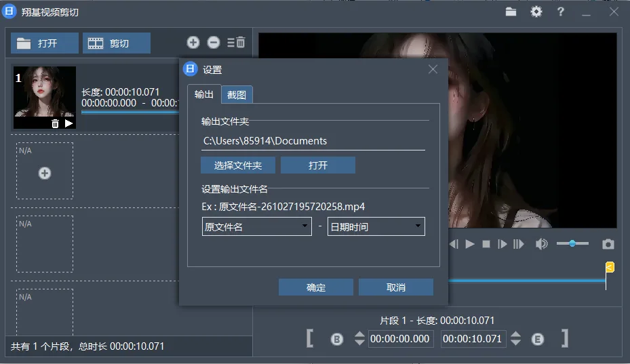The height and width of the screenshot is (364, 630).
Task: Adjust the volume slider
Action: click(x=572, y=243)
